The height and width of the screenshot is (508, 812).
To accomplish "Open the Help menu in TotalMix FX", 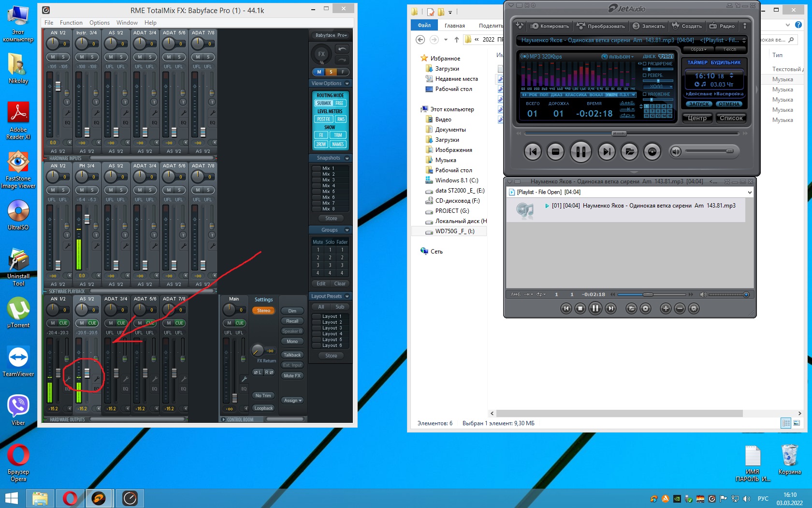I will coord(150,23).
